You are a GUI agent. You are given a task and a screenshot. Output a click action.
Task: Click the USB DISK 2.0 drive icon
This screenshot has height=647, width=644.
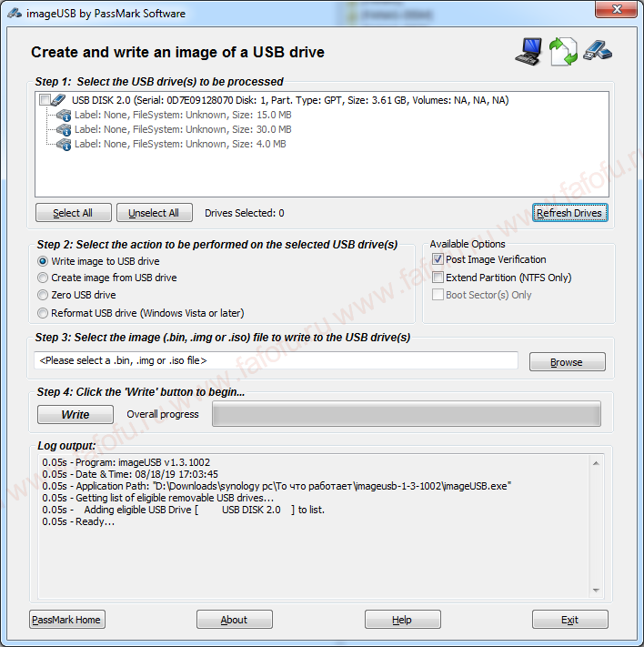point(58,100)
